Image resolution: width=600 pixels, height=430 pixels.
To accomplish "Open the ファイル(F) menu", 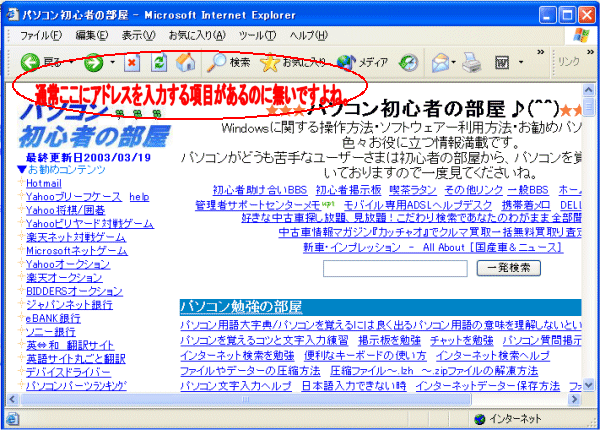I will pos(41,36).
